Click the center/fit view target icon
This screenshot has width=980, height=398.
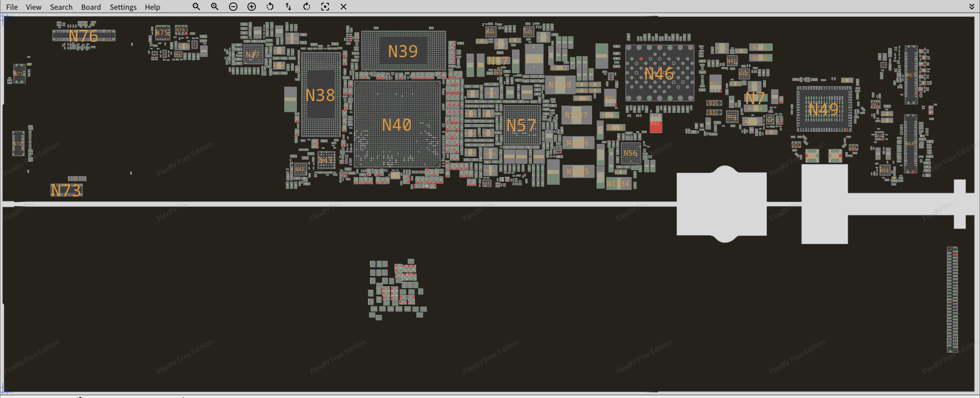(x=325, y=7)
